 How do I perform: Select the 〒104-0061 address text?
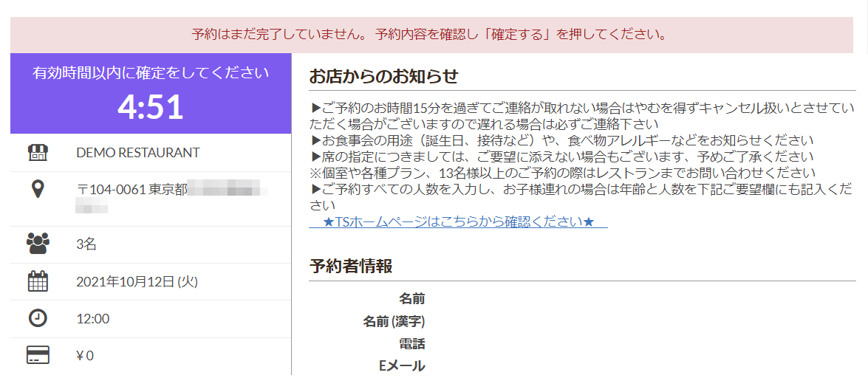pyautogui.click(x=131, y=189)
